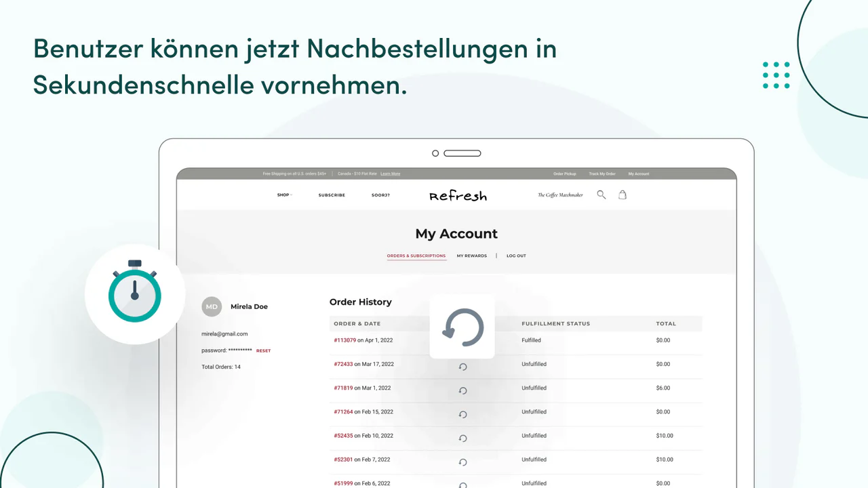The height and width of the screenshot is (488, 868).
Task: Open The Coffee Matchmaker link
Action: (560, 195)
